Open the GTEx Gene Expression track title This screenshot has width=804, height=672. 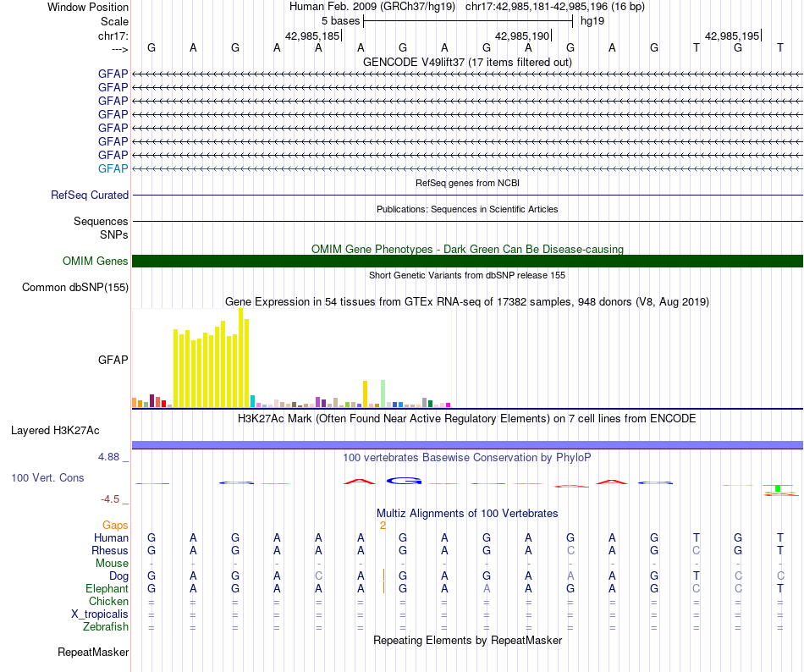[467, 302]
